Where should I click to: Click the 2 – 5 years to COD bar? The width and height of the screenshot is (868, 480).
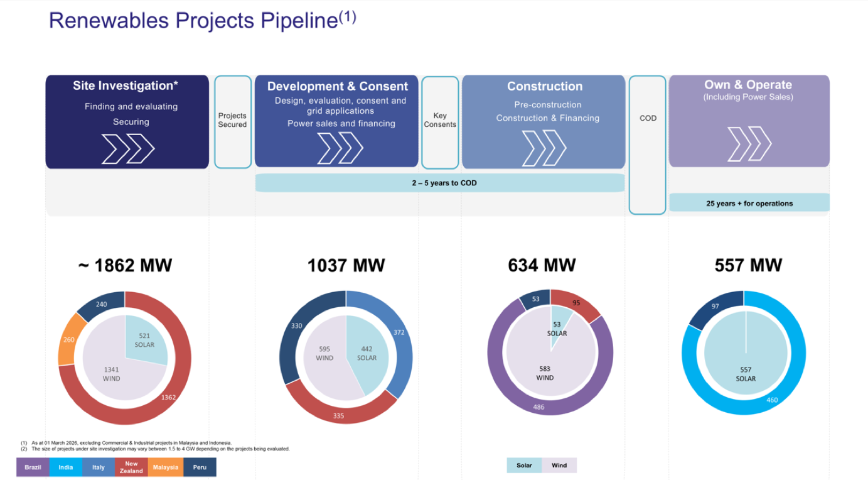point(439,183)
